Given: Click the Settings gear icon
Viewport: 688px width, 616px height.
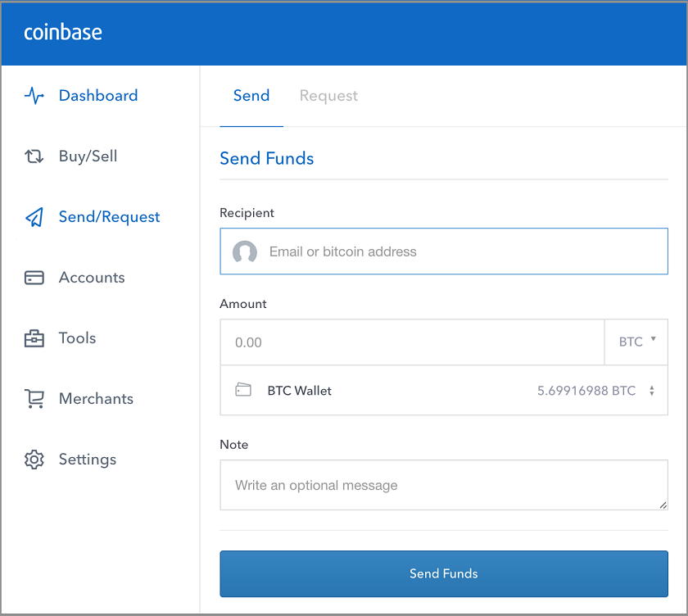Looking at the screenshot, I should [34, 460].
